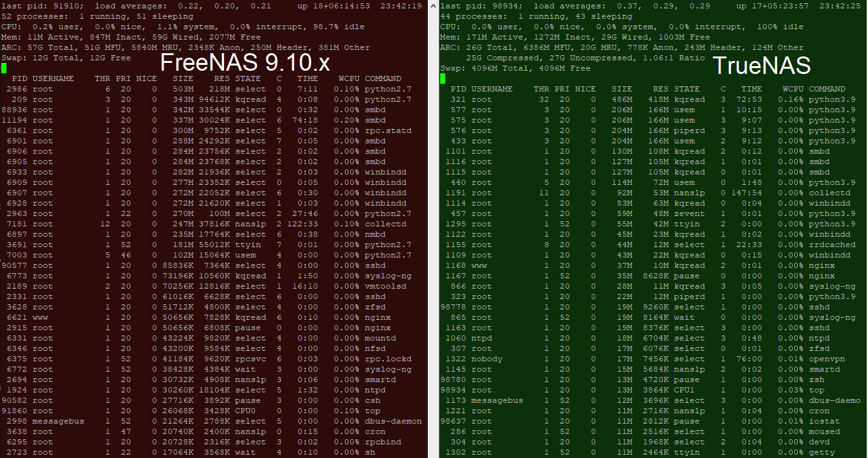Click the USERNAME column header in FreeNAS pane

pos(53,78)
